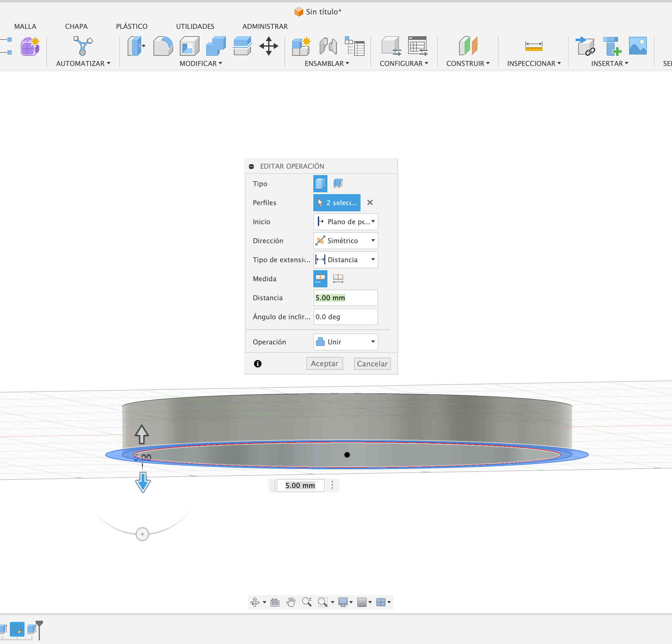Expand the Insertar menu
This screenshot has width=672, height=644.
(610, 63)
